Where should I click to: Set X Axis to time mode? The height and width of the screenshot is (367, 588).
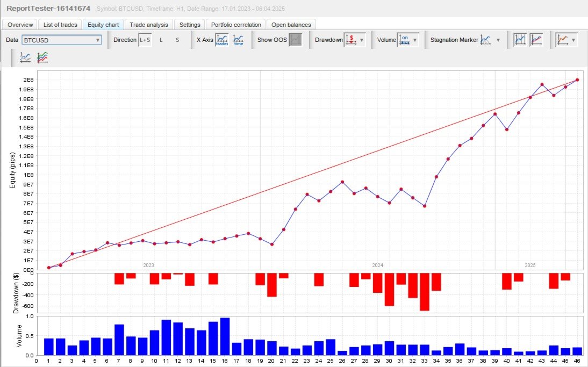239,40
